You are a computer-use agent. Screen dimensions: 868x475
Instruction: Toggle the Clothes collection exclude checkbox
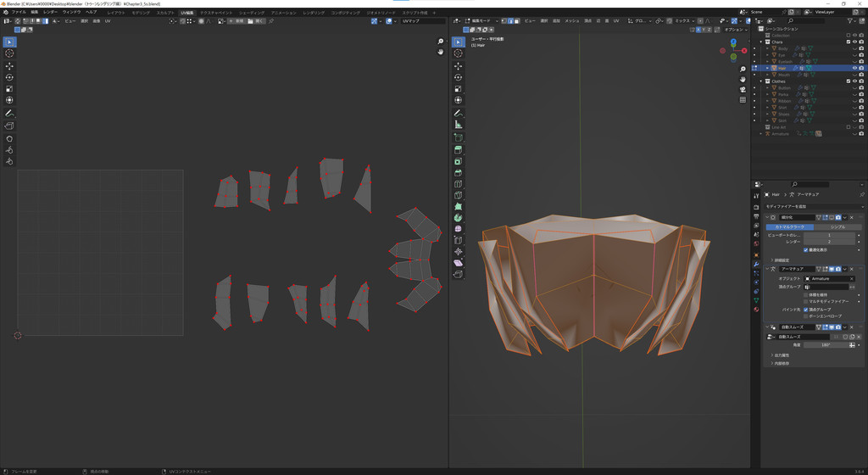(x=848, y=81)
